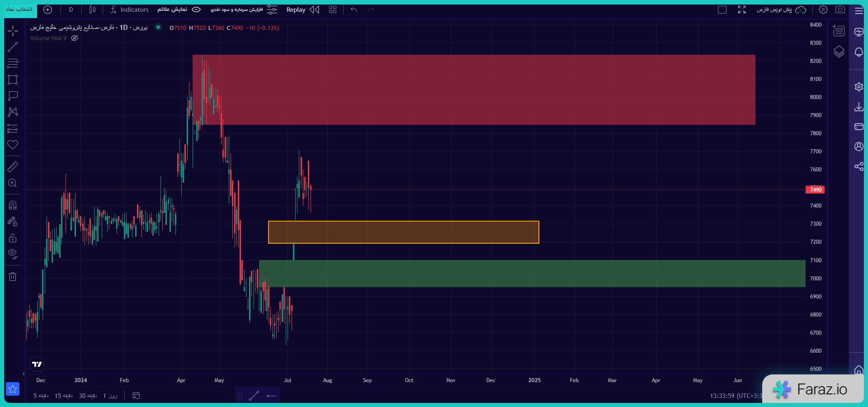Take a chart snapshot with camera icon
Screen dimensions: 868x407
[x=840, y=9]
